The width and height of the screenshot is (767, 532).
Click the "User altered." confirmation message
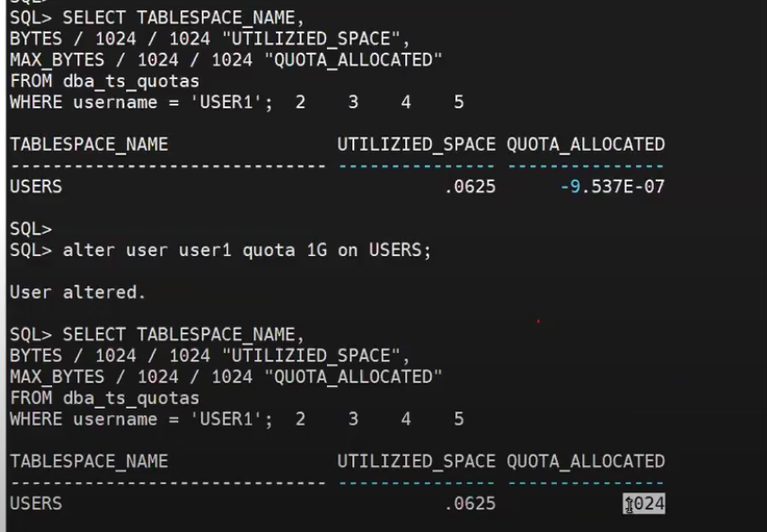click(78, 292)
